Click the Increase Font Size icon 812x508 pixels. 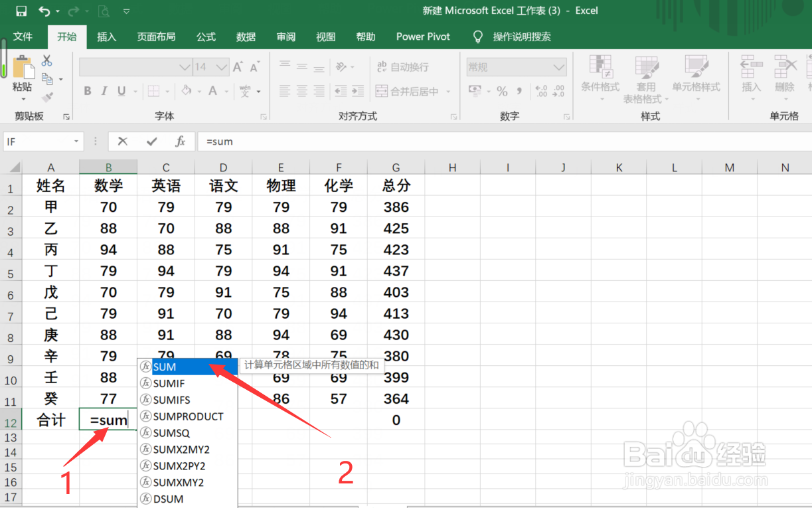click(238, 67)
